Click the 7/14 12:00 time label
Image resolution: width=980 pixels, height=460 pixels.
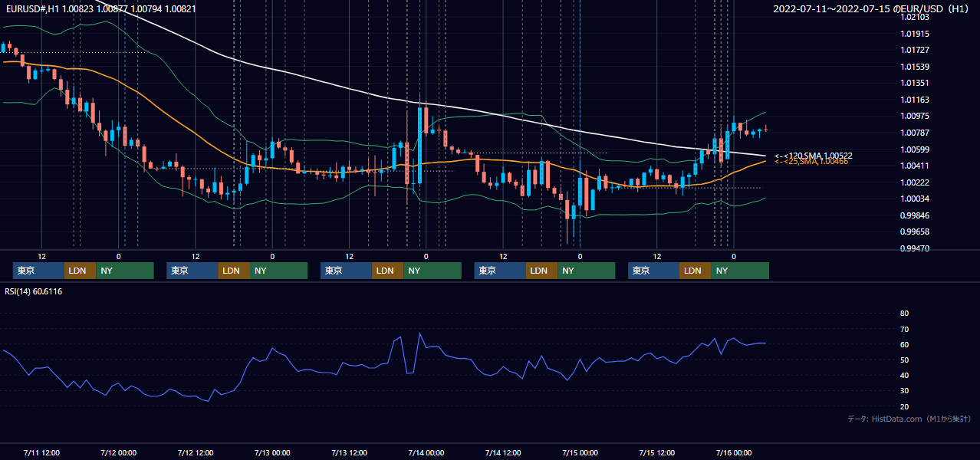coord(503,452)
